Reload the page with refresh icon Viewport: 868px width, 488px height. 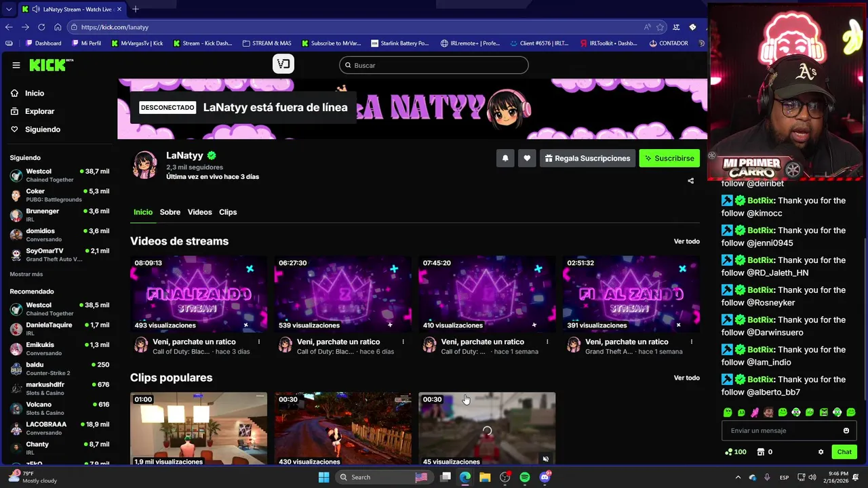(x=41, y=27)
